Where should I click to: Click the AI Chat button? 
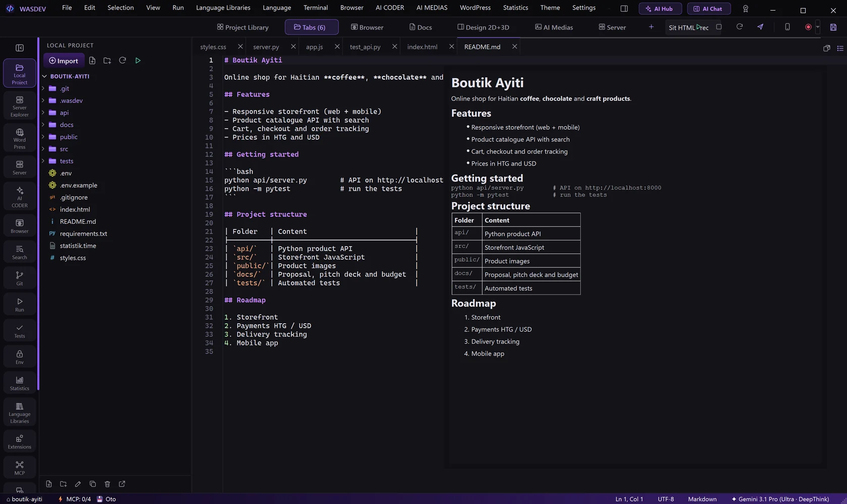coord(709,9)
